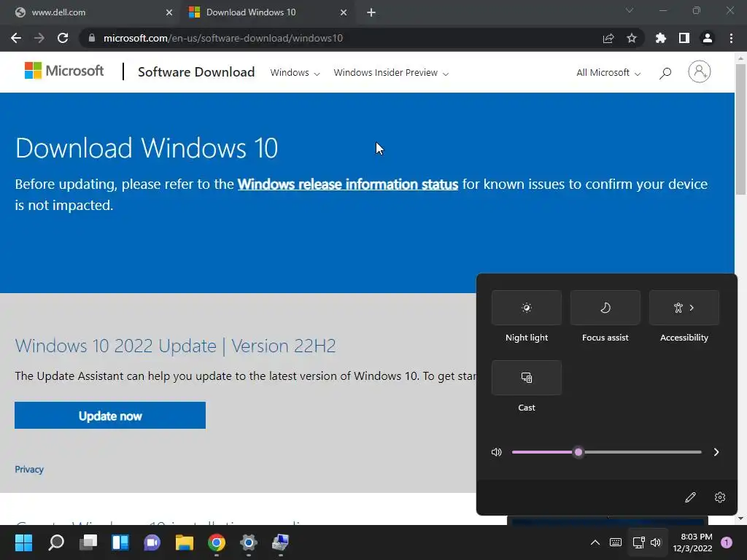Click the 'Download Windows 10' page heading
Screen dimensions: 747x560
click(x=146, y=148)
